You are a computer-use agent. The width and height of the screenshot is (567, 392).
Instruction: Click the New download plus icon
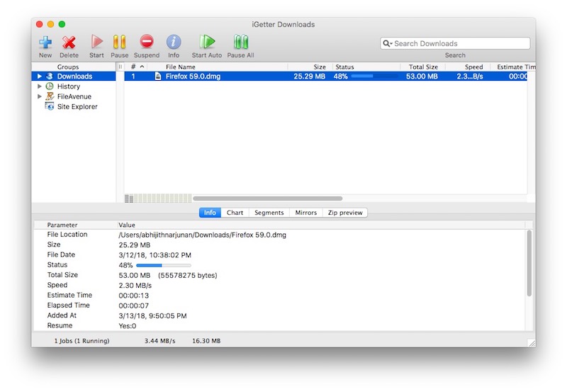click(x=45, y=43)
